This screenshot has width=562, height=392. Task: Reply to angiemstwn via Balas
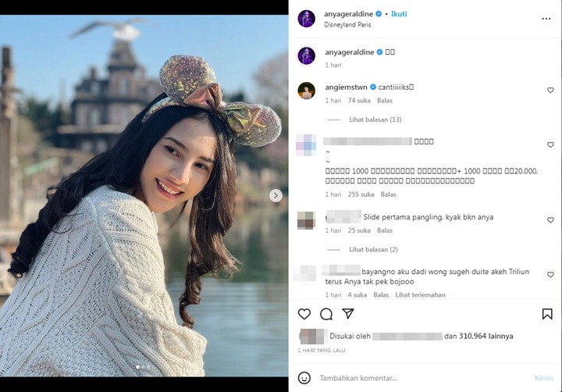385,101
